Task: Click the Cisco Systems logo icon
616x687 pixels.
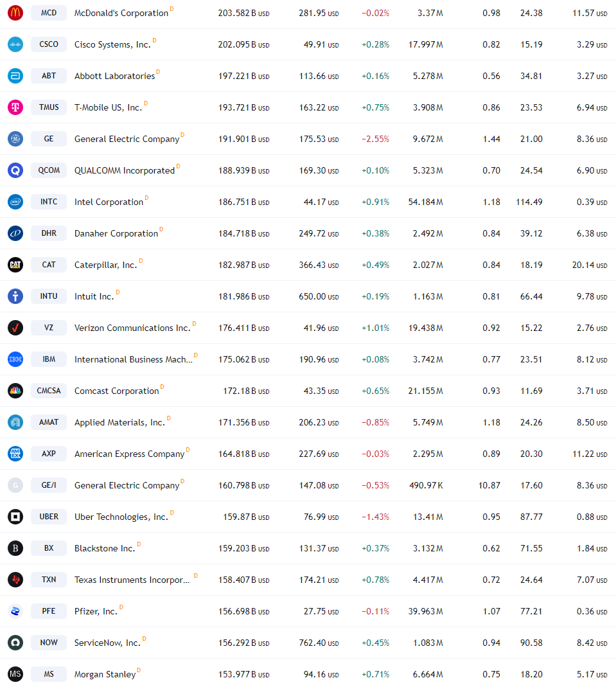Action: click(x=15, y=44)
